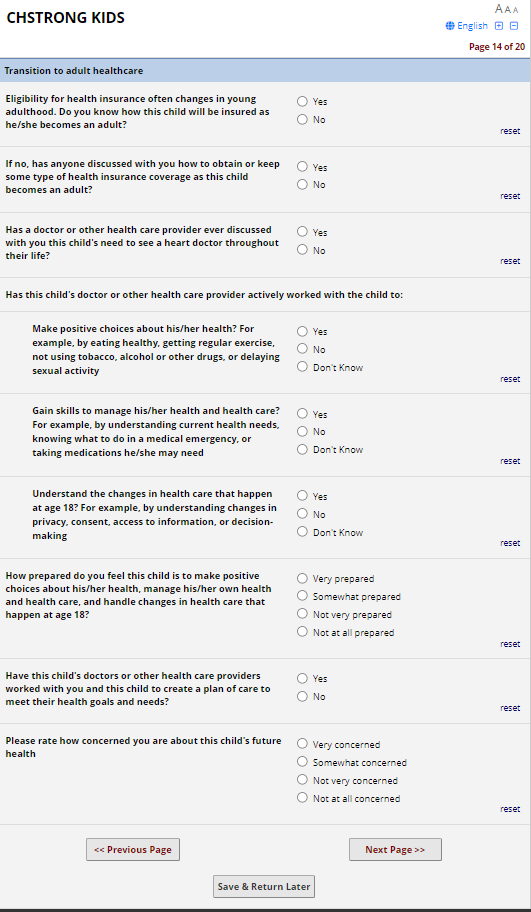Screen dimensions: 531x912
Task: Select No for heart doctor discussion question
Action: [302, 250]
